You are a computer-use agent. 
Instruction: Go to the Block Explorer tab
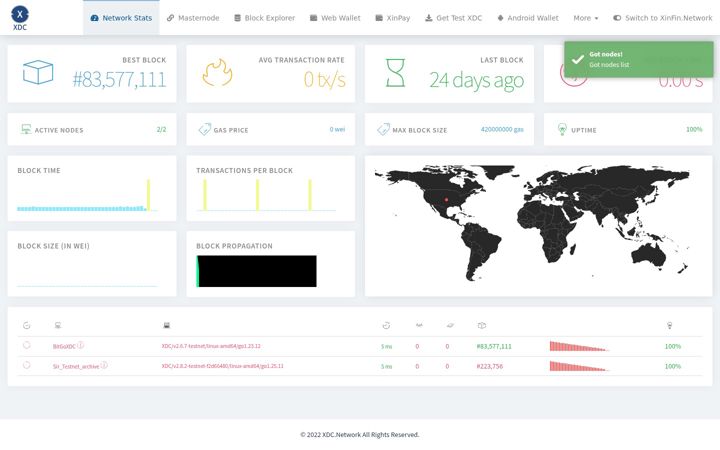264,18
